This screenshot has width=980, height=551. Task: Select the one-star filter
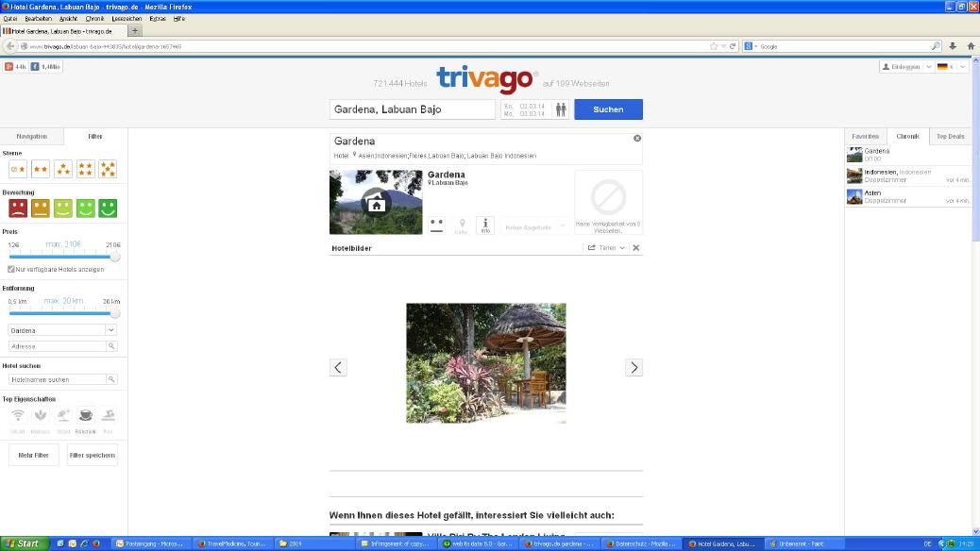click(18, 169)
